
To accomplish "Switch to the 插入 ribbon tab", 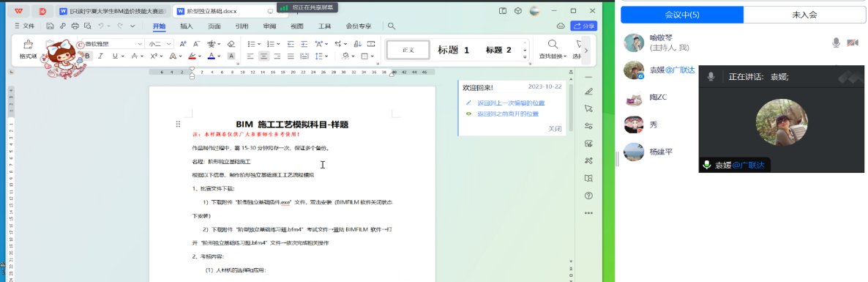I will click(x=187, y=26).
